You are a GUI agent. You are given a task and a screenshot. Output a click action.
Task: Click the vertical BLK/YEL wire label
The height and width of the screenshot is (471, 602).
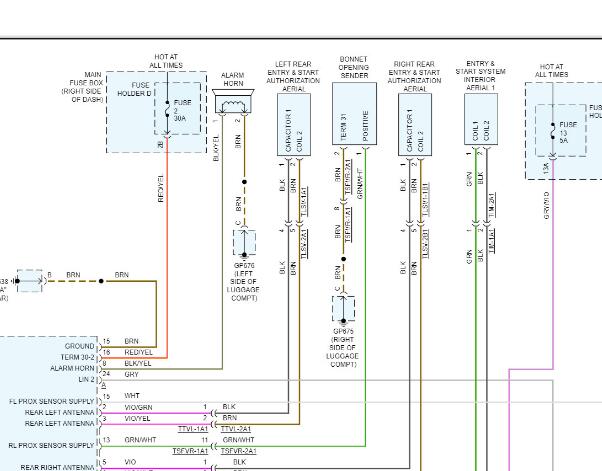[x=216, y=148]
